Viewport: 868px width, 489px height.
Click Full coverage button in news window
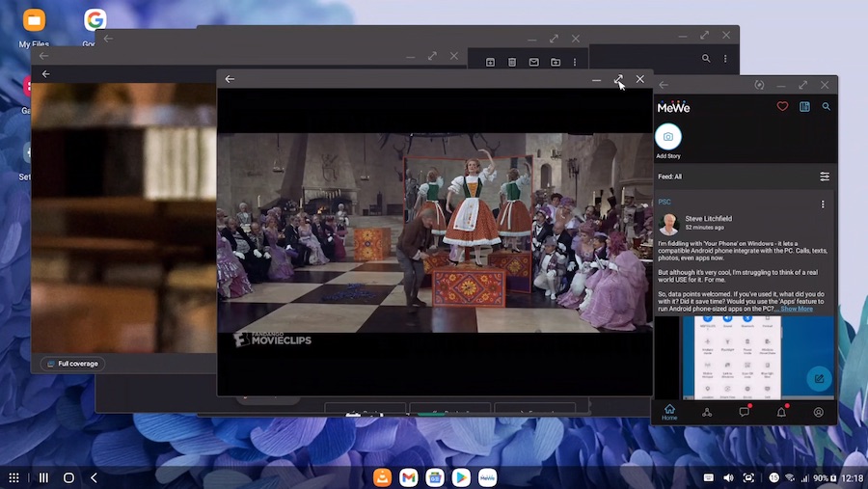point(72,364)
